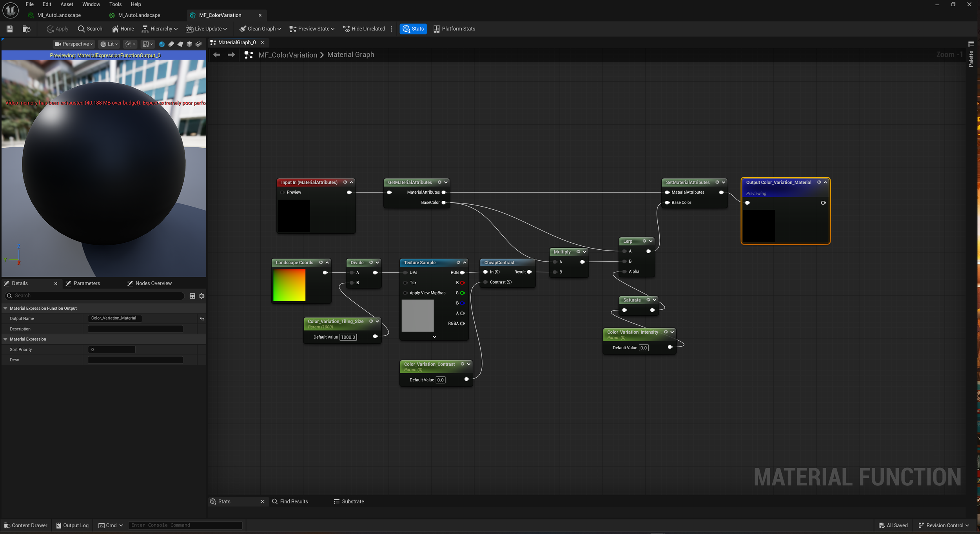Click the Landscape Coords gradient preview swatch
Screen dimensions: 980x534
click(289, 285)
